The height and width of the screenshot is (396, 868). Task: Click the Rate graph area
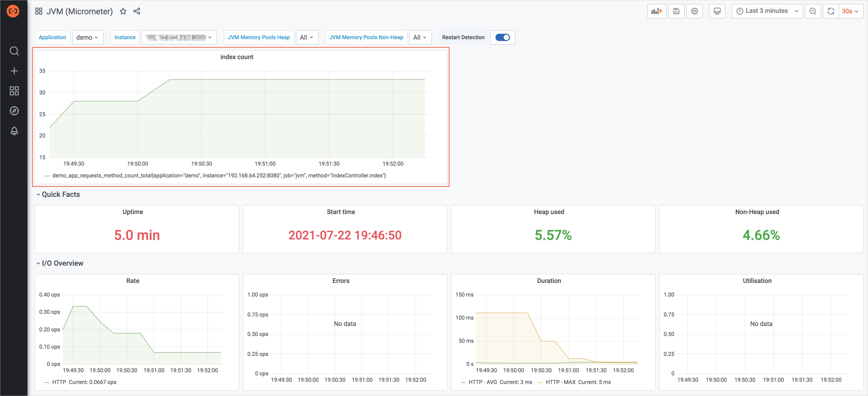[144, 329]
